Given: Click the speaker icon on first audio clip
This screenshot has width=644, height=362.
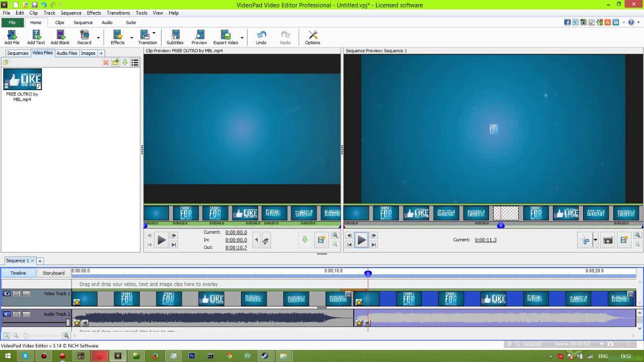Looking at the screenshot, I should [85, 323].
